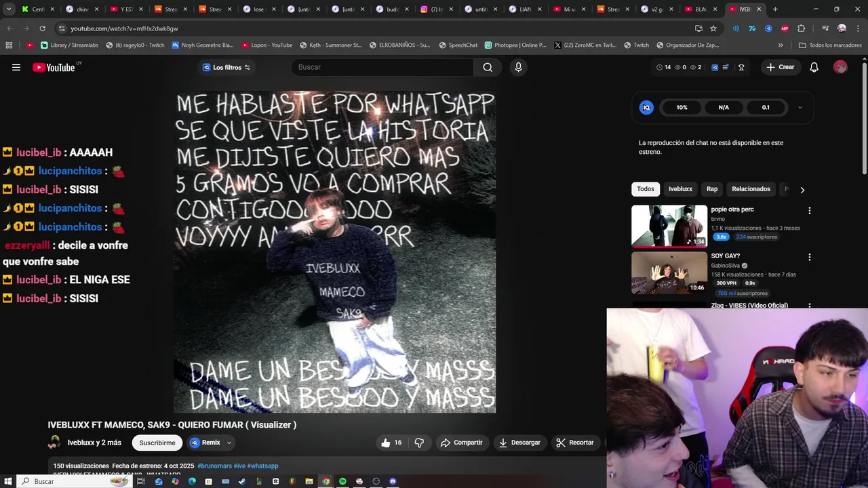Click the Compartir button
The width and height of the screenshot is (868, 488).
click(x=461, y=443)
